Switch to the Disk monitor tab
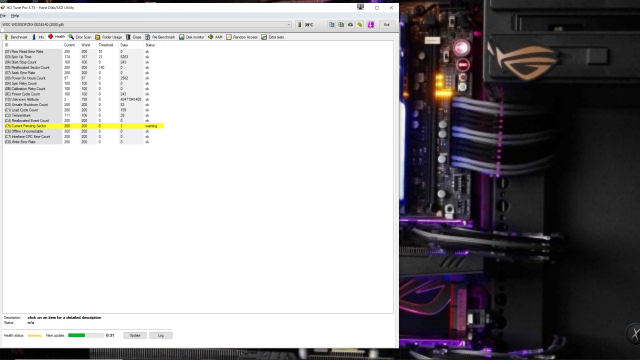640x360 pixels. [x=192, y=37]
